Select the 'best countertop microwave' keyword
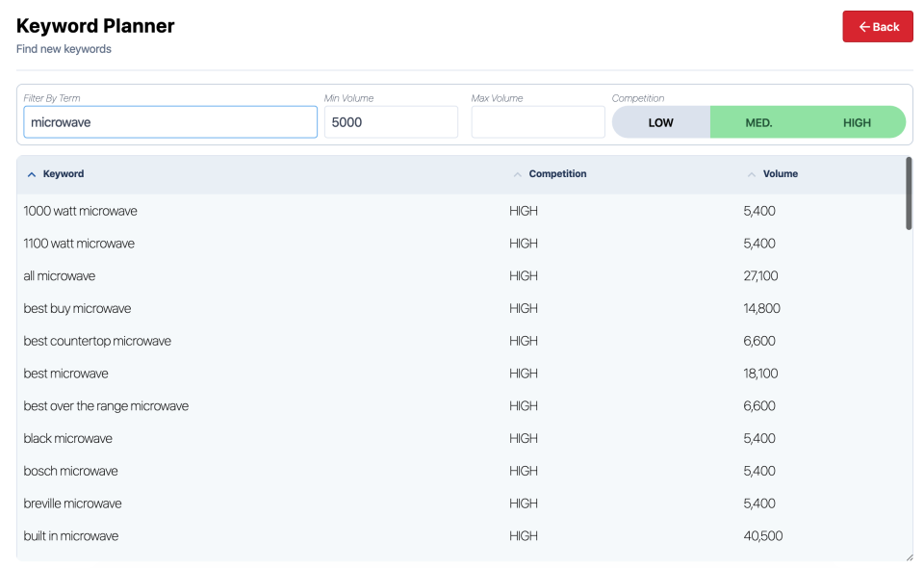 click(97, 341)
